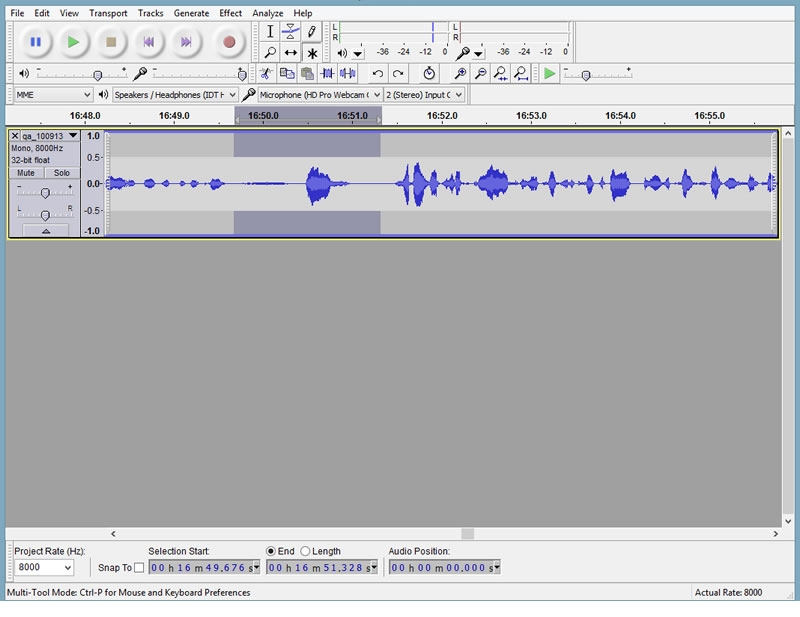The height and width of the screenshot is (617, 800).
Task: Cut selection with the scissors icon
Action: tap(266, 73)
